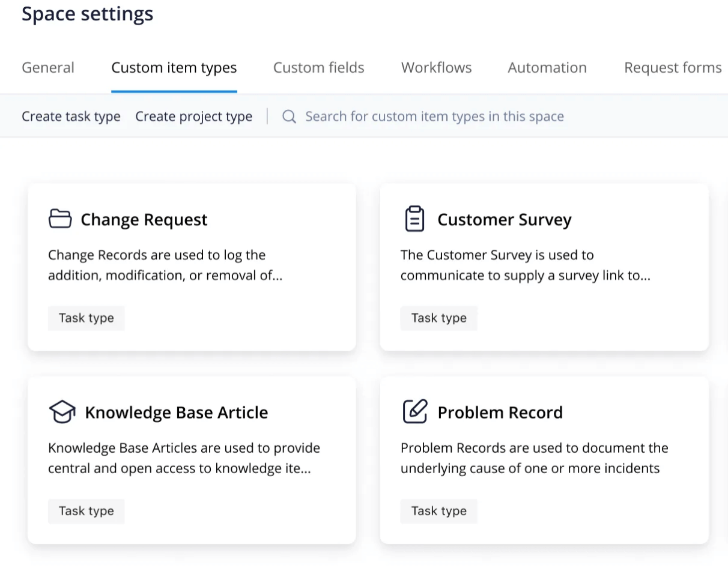Go to the Workflows tab
Screen dimensions: 728x568
(x=437, y=68)
